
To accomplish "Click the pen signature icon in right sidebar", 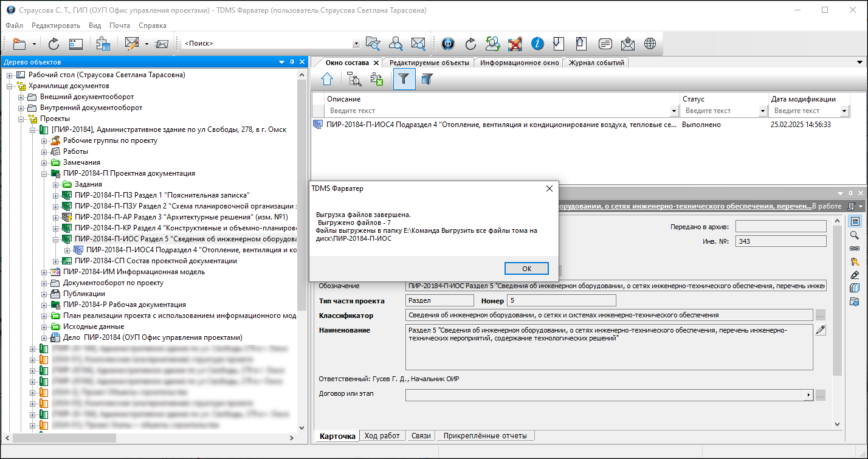I will coord(855,275).
